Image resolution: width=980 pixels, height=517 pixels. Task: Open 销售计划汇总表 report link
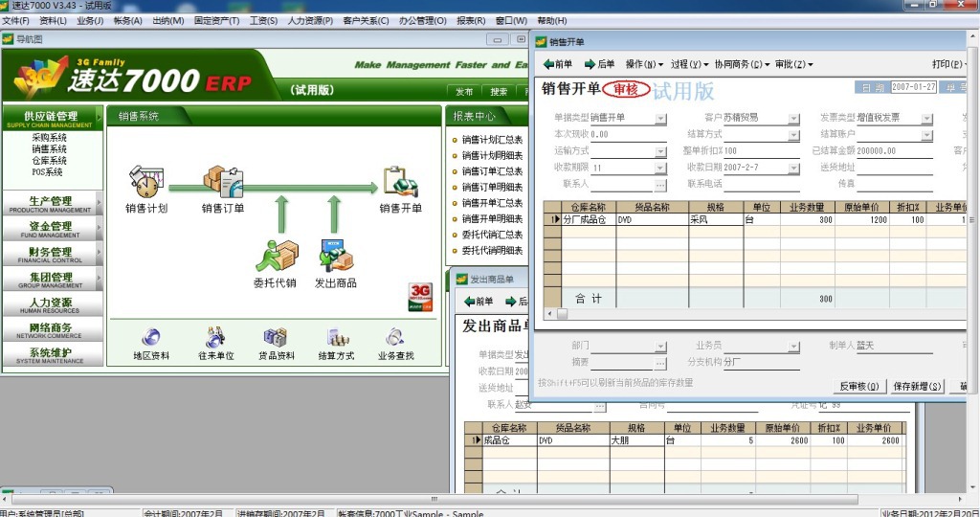492,140
